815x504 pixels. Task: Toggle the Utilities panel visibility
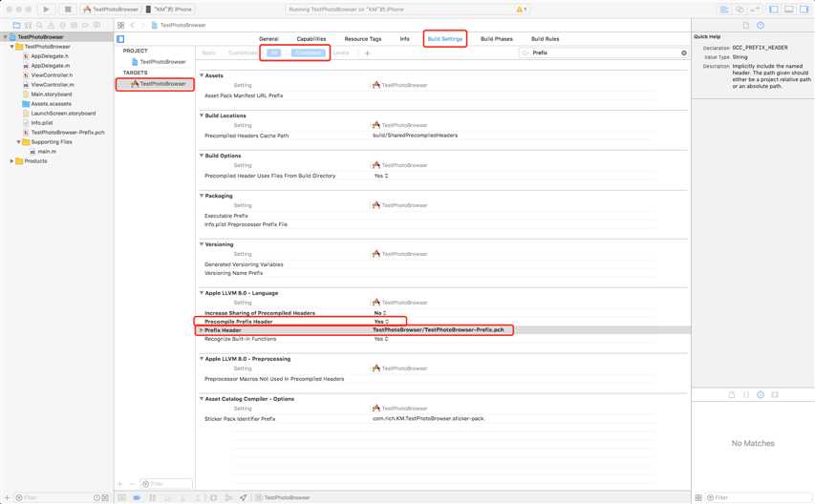point(804,10)
